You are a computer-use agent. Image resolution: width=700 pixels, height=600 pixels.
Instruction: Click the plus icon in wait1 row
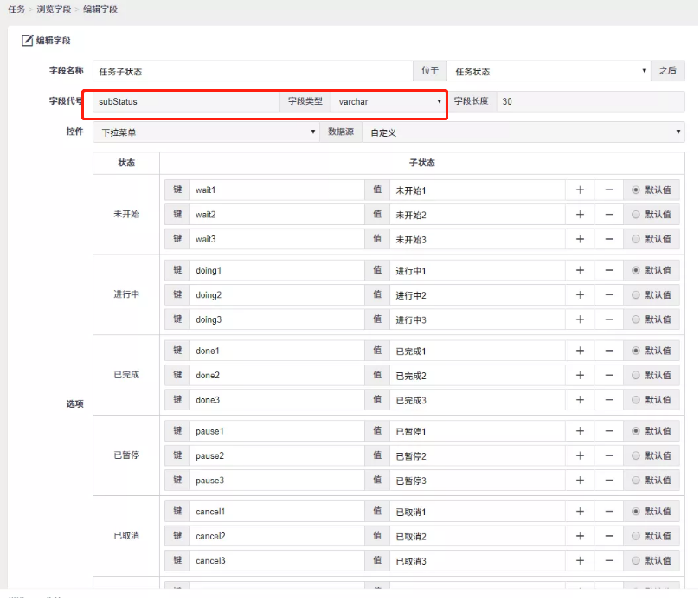580,190
